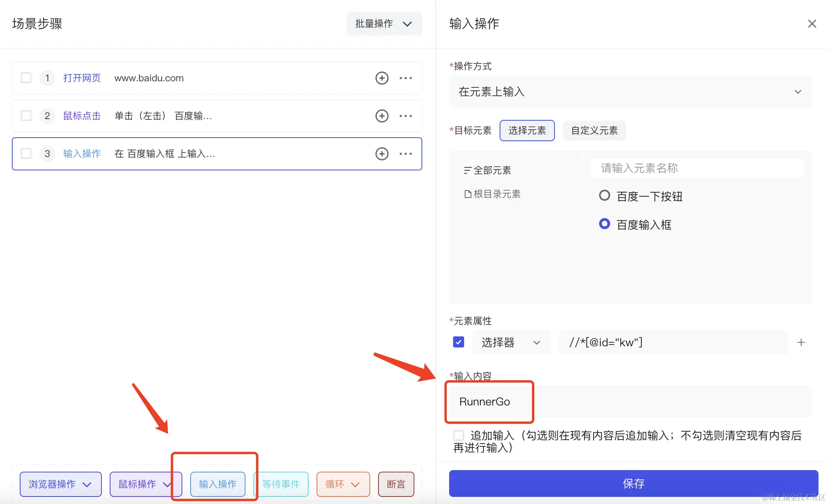The height and width of the screenshot is (504, 828).
Task: Open more options for step 2 鼠标点击
Action: [405, 116]
